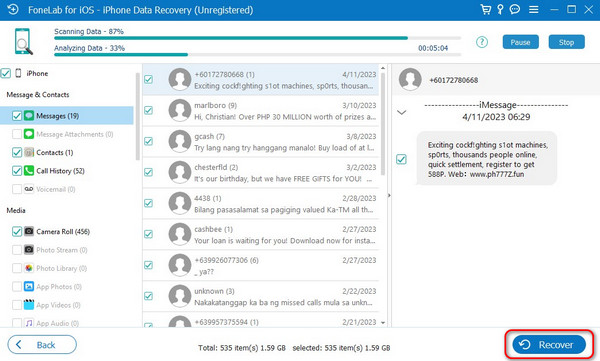Uncheck the Messages (19) checkbox

click(17, 116)
